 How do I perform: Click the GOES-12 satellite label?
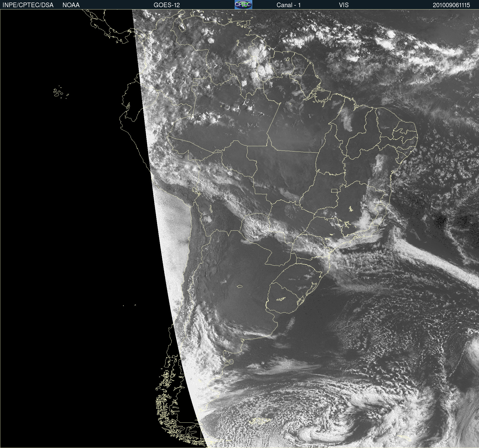click(x=167, y=5)
